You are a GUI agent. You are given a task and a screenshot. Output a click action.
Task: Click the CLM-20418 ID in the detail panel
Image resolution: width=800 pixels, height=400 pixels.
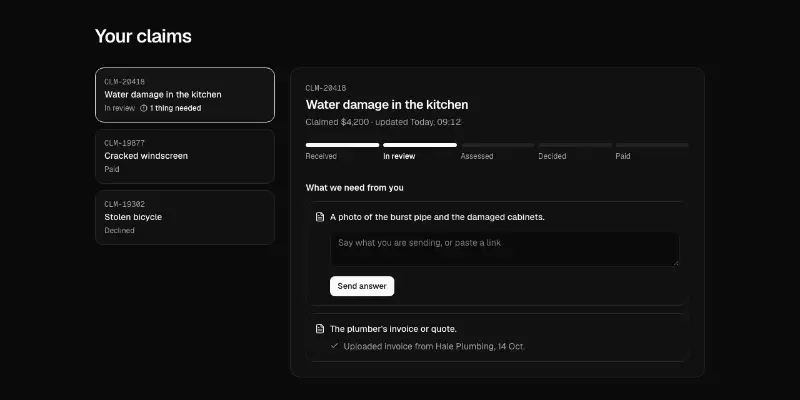(x=326, y=88)
